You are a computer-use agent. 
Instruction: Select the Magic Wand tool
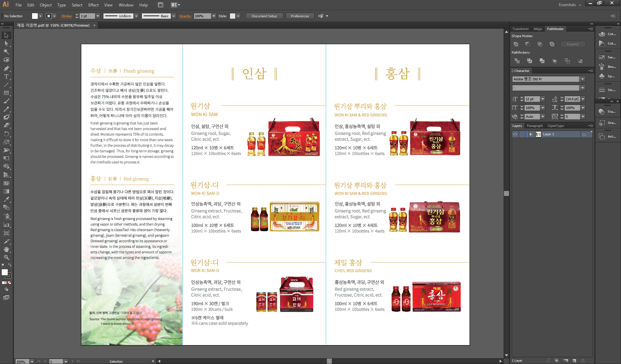[x=6, y=52]
